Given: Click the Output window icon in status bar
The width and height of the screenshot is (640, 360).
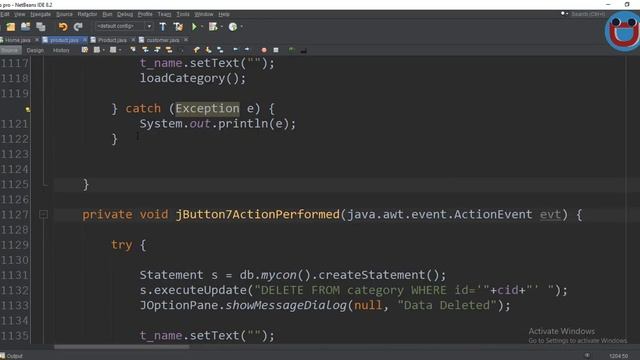Looking at the screenshot, I should point(3,356).
